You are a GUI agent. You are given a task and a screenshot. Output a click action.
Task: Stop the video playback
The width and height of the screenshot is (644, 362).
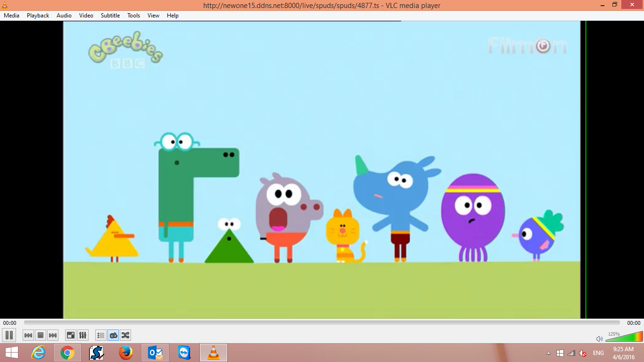pyautogui.click(x=41, y=335)
